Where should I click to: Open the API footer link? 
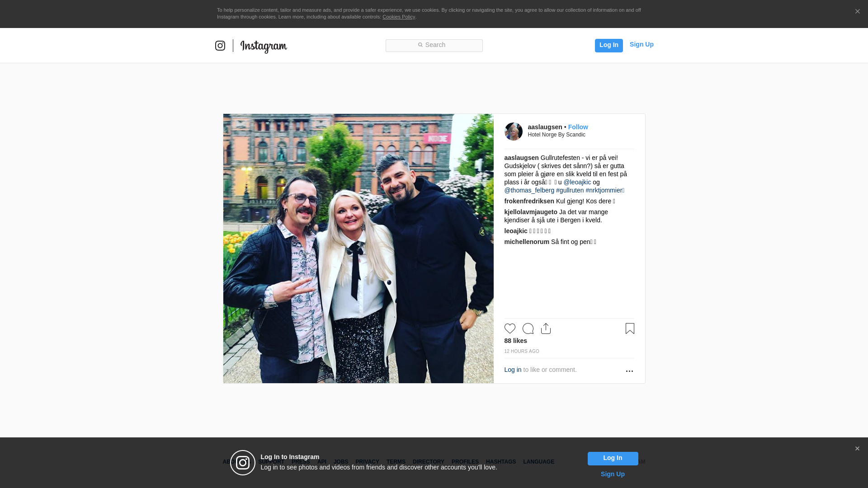pyautogui.click(x=322, y=462)
